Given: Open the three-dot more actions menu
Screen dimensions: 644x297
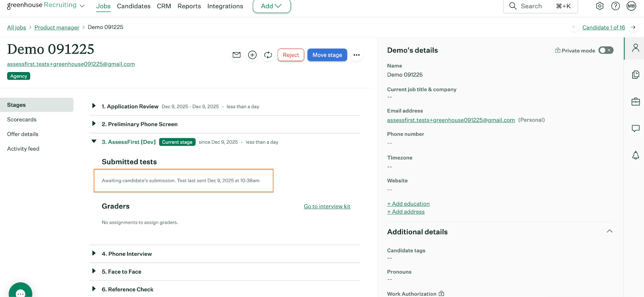Looking at the screenshot, I should [x=357, y=55].
